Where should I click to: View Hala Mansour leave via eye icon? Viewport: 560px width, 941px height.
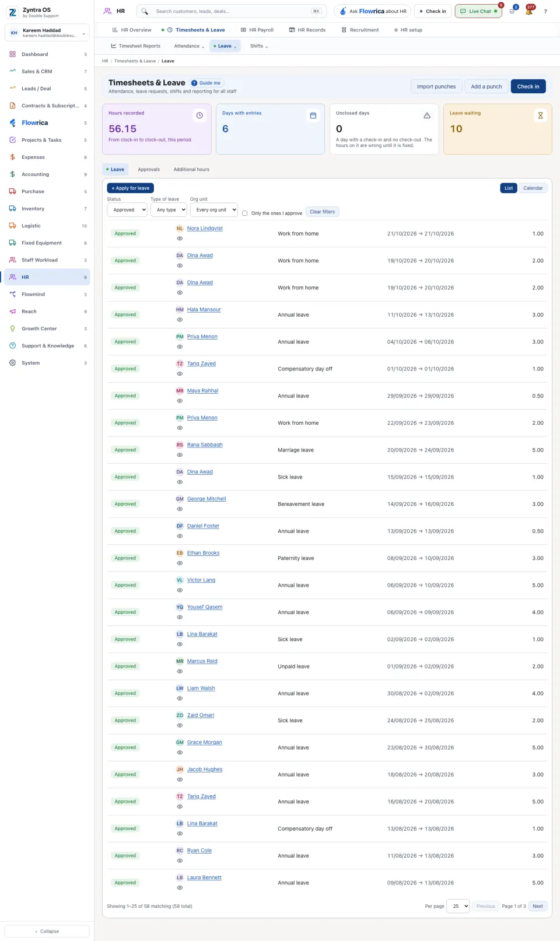pos(180,319)
